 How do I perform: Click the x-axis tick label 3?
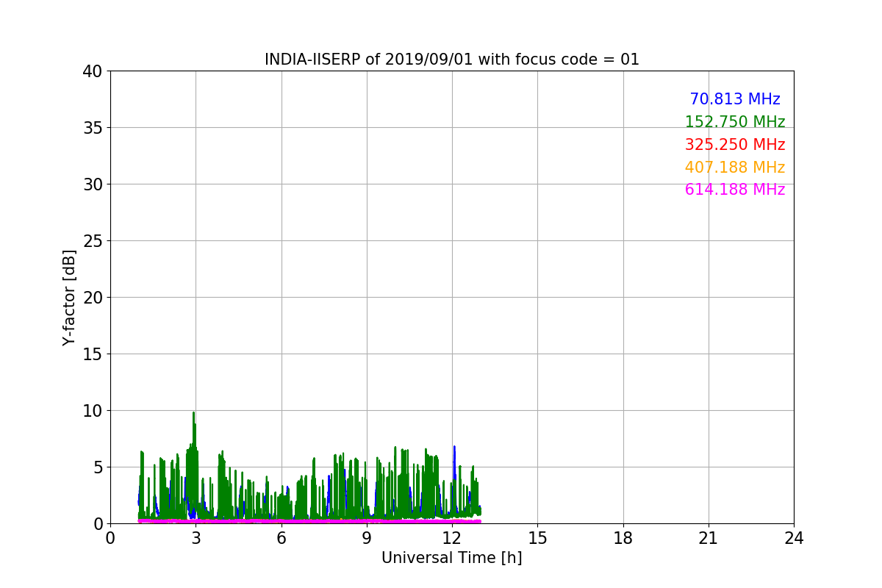(196, 538)
